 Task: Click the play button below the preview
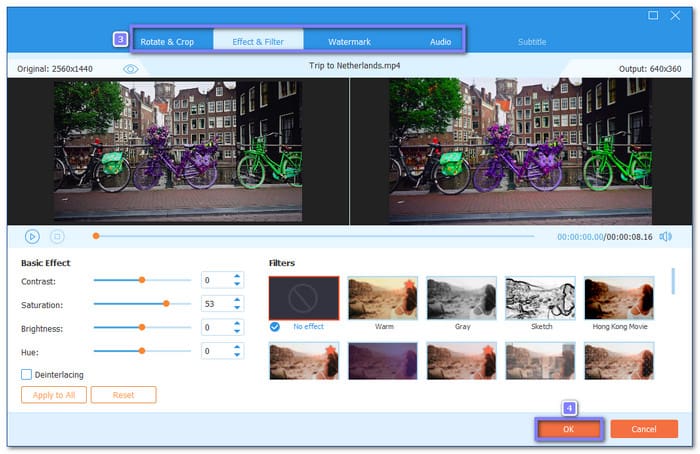coord(32,237)
